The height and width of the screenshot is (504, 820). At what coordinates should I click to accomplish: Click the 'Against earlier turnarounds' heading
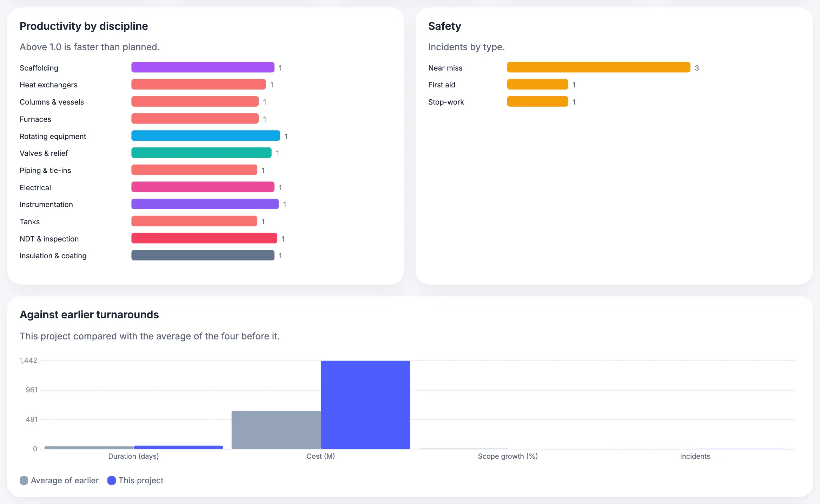click(x=89, y=314)
